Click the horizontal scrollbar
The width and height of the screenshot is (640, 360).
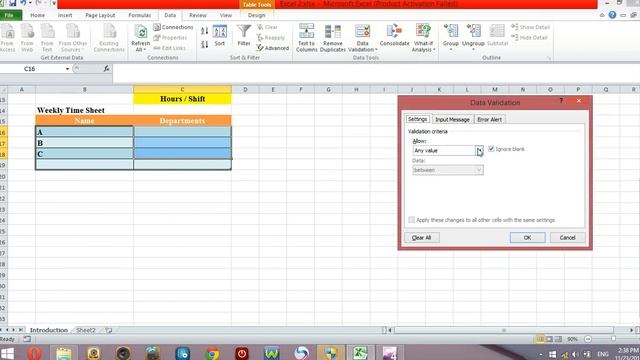click(504, 330)
